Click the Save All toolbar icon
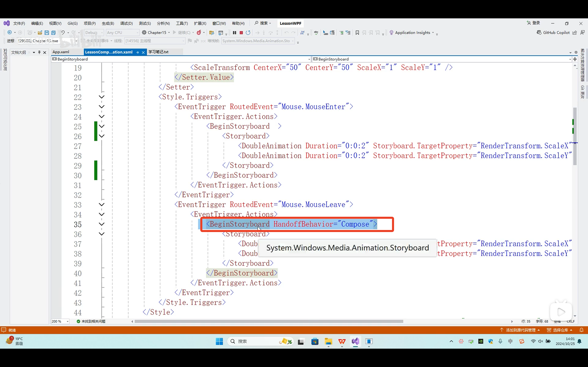The image size is (588, 367). 53,33
